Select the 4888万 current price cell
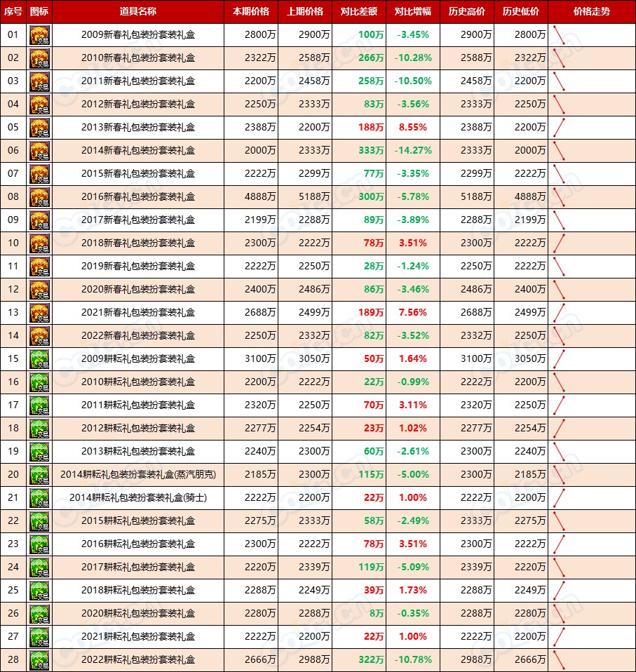Screen dimensions: 636x672 point(251,197)
